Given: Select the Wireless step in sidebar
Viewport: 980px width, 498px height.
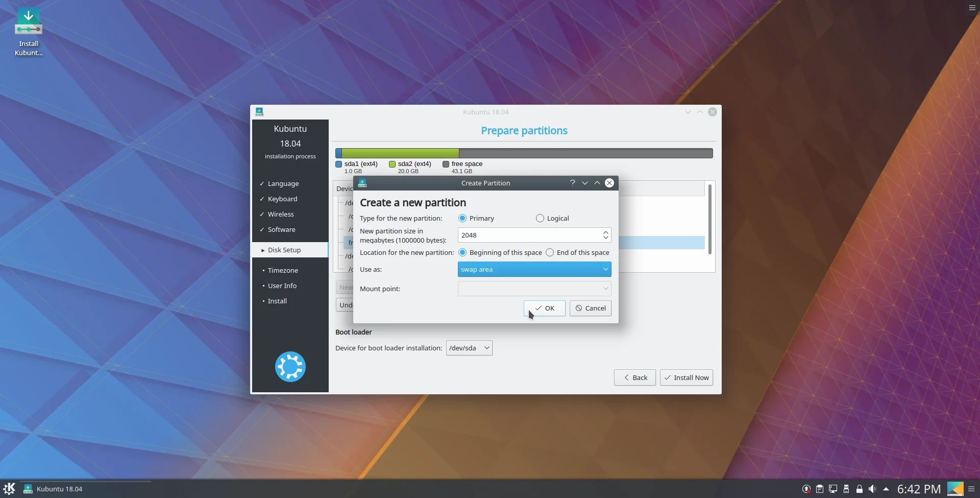Looking at the screenshot, I should [281, 214].
